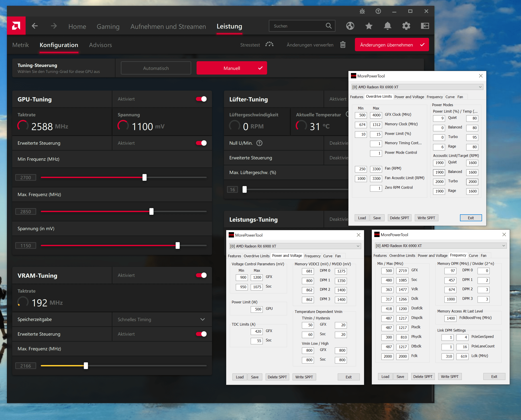Open the help question mark icon

[x=378, y=11]
